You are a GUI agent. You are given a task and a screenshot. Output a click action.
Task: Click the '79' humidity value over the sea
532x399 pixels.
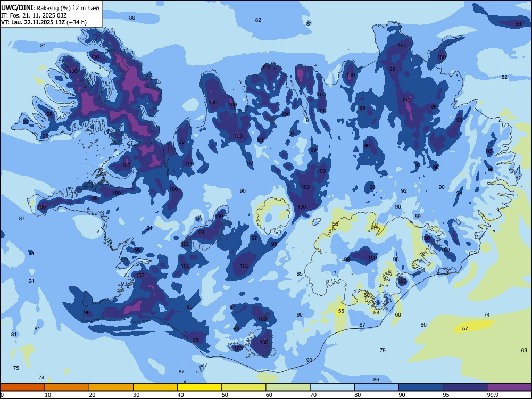click(x=383, y=350)
